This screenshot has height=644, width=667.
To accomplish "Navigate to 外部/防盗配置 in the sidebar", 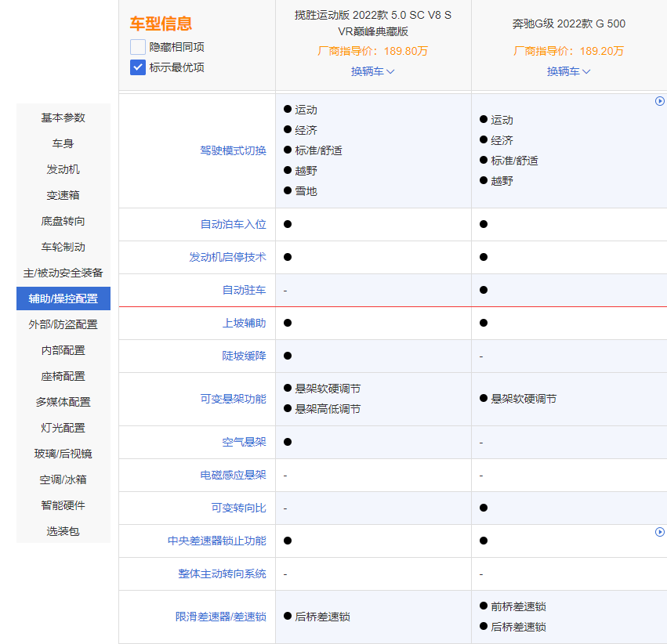I will coord(63,324).
